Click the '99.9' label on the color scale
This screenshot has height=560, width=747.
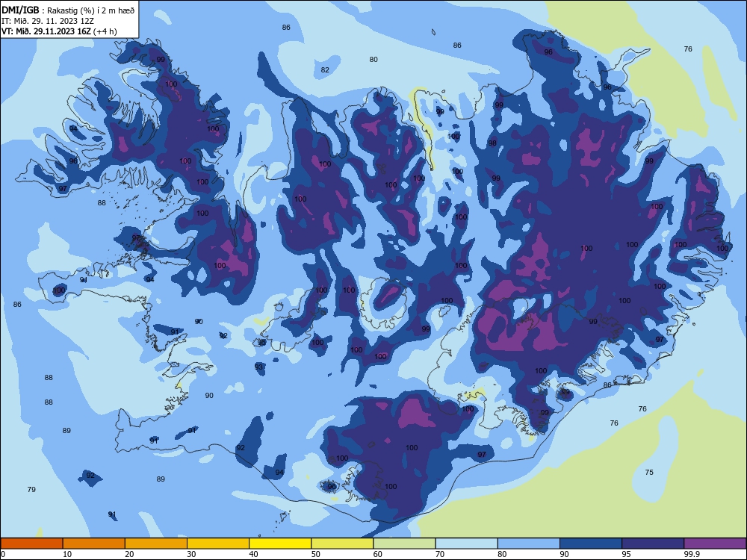pyautogui.click(x=692, y=554)
